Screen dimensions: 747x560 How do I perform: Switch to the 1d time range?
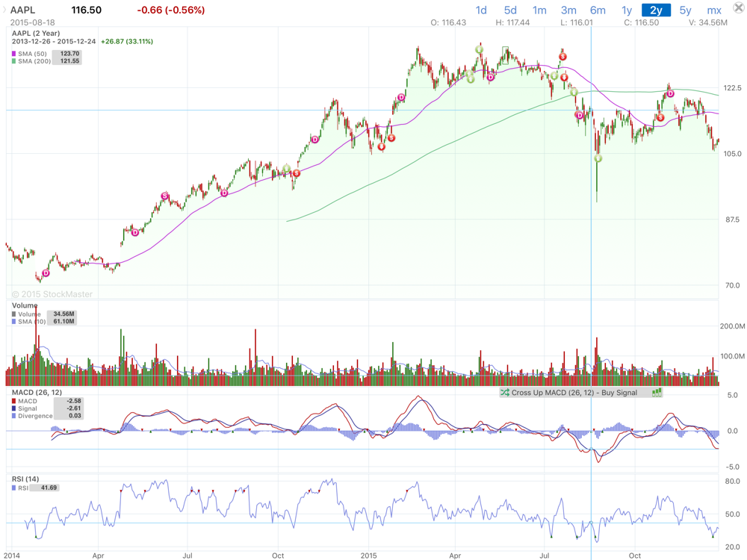click(481, 10)
